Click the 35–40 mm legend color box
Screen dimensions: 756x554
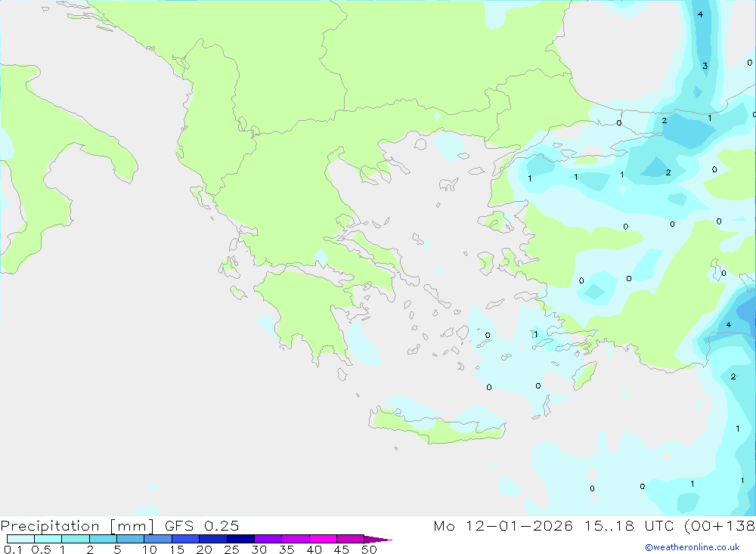295,539
